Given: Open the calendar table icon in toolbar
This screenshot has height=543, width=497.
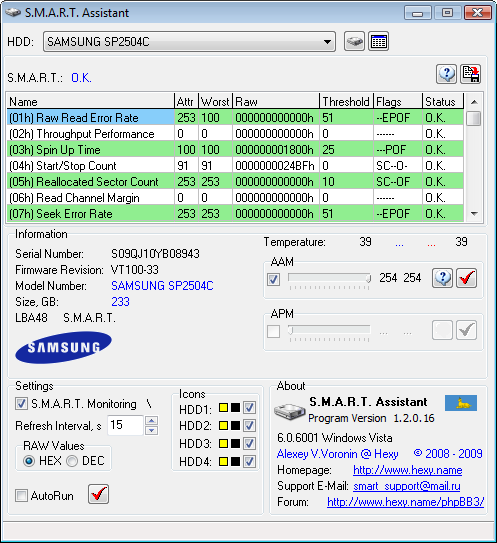Looking at the screenshot, I should [x=378, y=42].
